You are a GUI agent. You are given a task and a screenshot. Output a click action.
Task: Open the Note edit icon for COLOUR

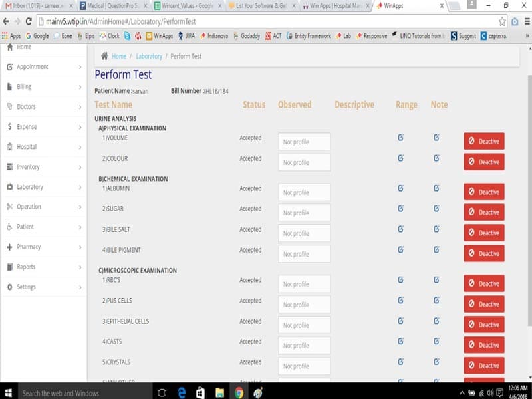point(436,158)
